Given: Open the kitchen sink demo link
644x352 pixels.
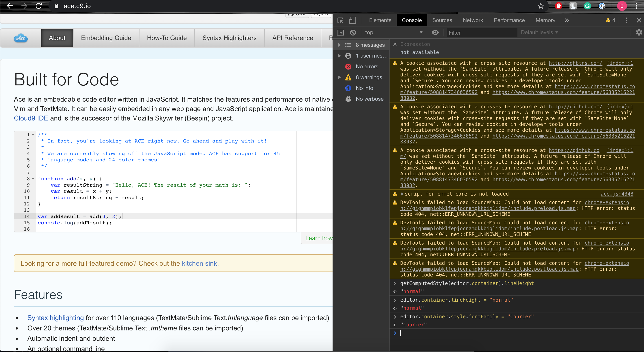Looking at the screenshot, I should pos(199,263).
